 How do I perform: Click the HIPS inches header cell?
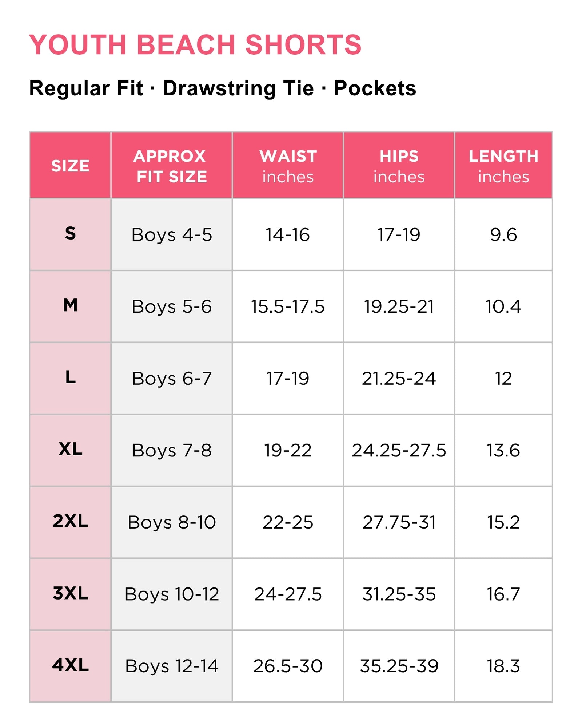(x=399, y=166)
